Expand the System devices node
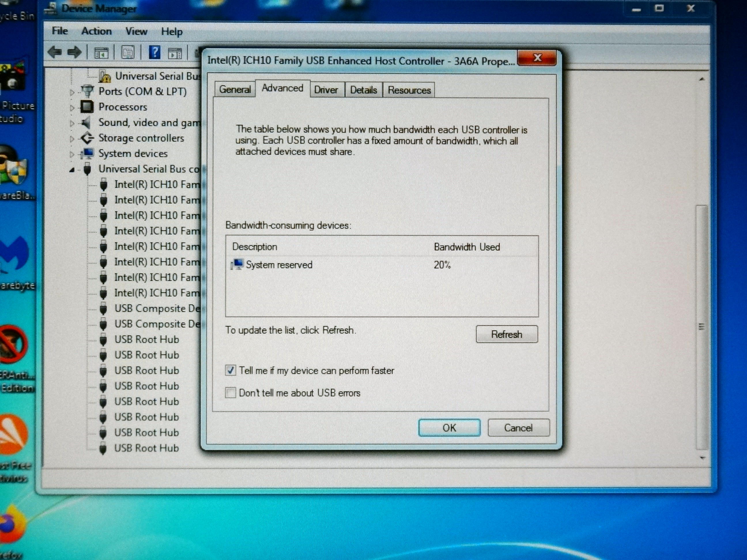 pos(72,154)
